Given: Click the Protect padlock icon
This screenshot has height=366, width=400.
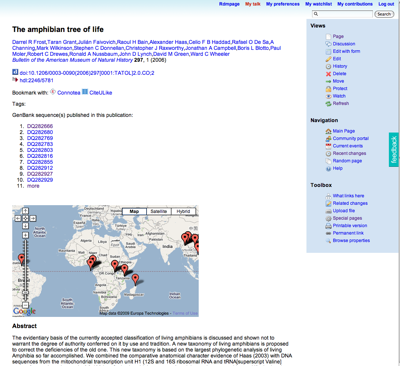Looking at the screenshot, I should tap(328, 89).
